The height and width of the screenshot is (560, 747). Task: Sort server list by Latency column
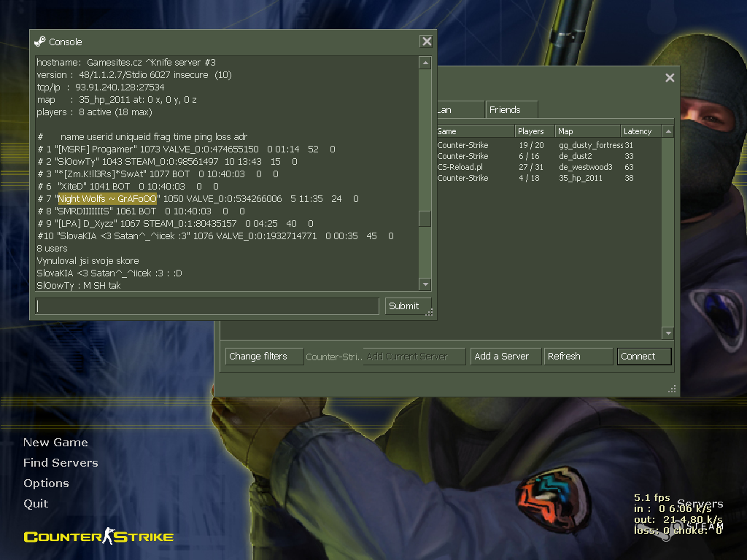pos(639,131)
